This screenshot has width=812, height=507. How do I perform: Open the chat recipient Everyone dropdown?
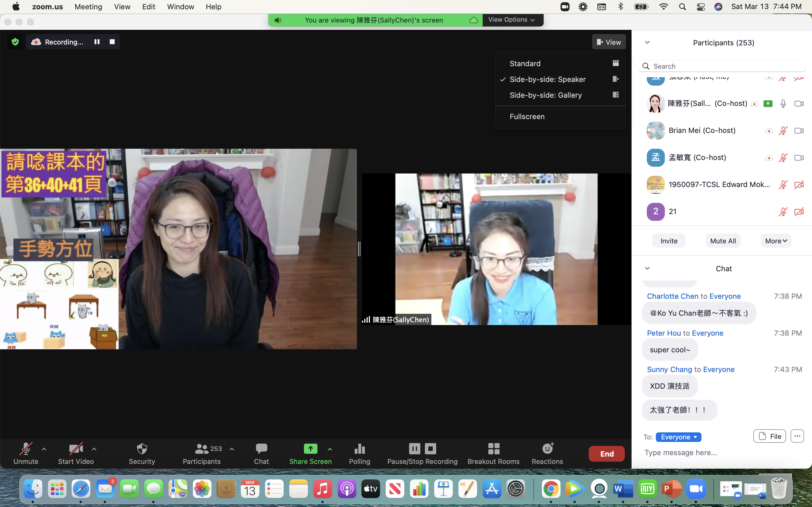click(x=678, y=437)
